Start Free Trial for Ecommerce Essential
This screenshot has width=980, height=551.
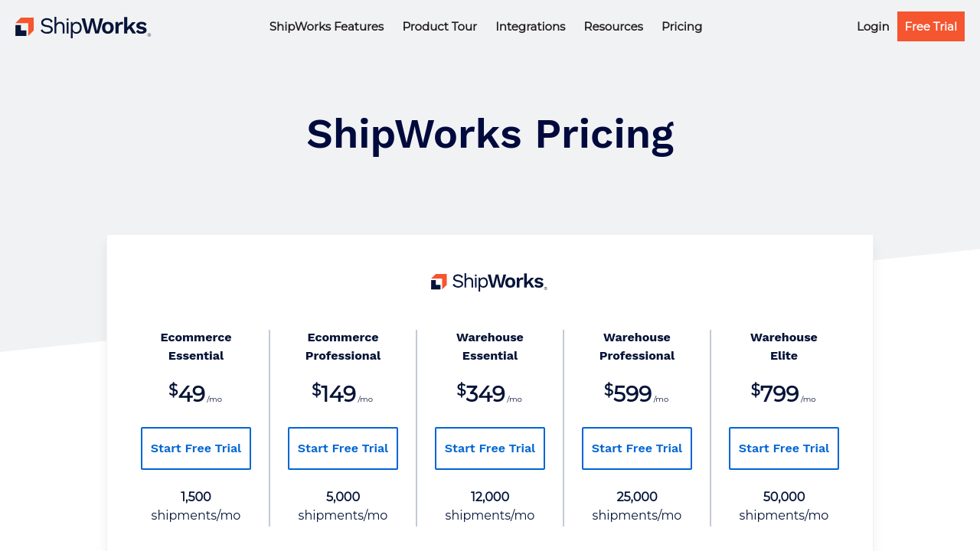pyautogui.click(x=196, y=448)
